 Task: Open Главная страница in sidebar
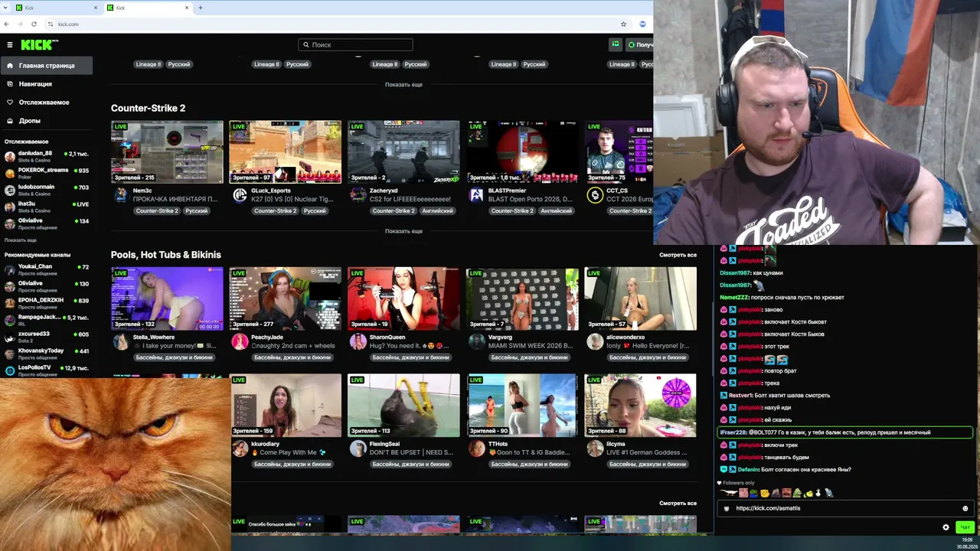46,65
